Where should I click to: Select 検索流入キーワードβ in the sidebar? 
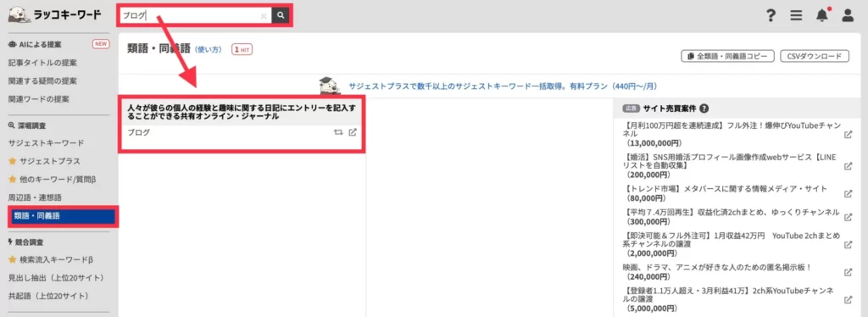50,259
